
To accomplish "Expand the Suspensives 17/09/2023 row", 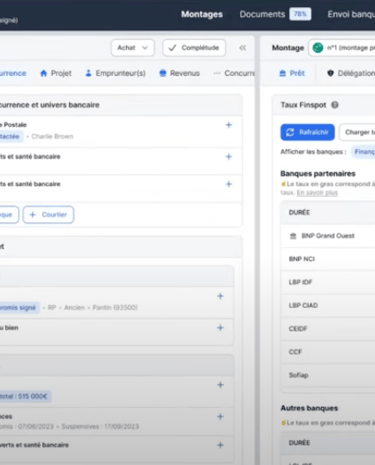I will (220, 417).
